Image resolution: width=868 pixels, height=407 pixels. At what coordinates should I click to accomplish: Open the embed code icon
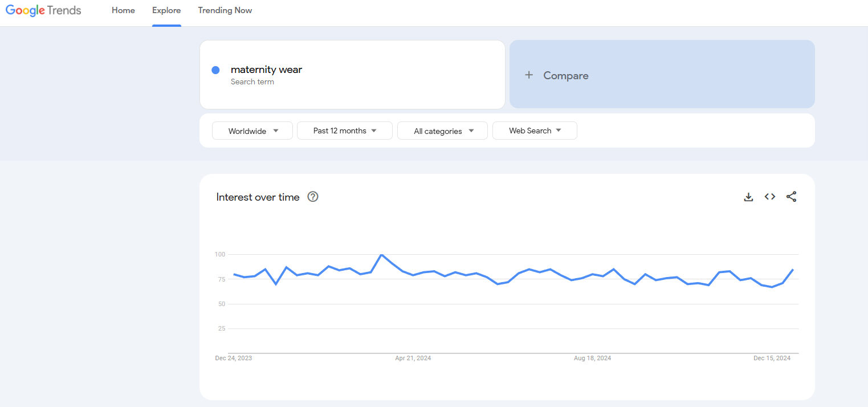(770, 197)
